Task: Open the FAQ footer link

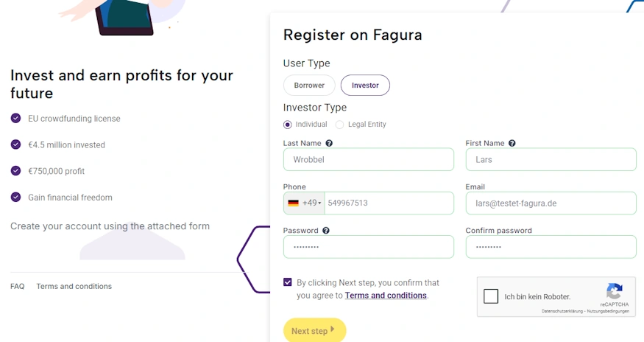Action: (x=18, y=286)
